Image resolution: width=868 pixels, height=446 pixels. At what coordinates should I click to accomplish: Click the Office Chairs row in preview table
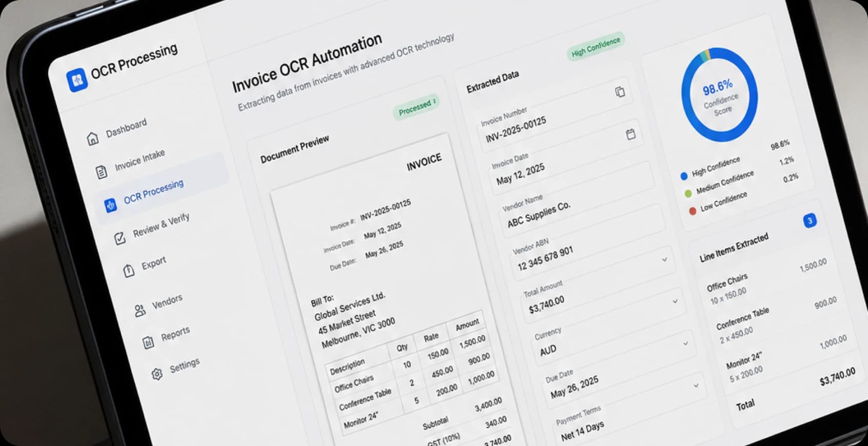coord(410,366)
